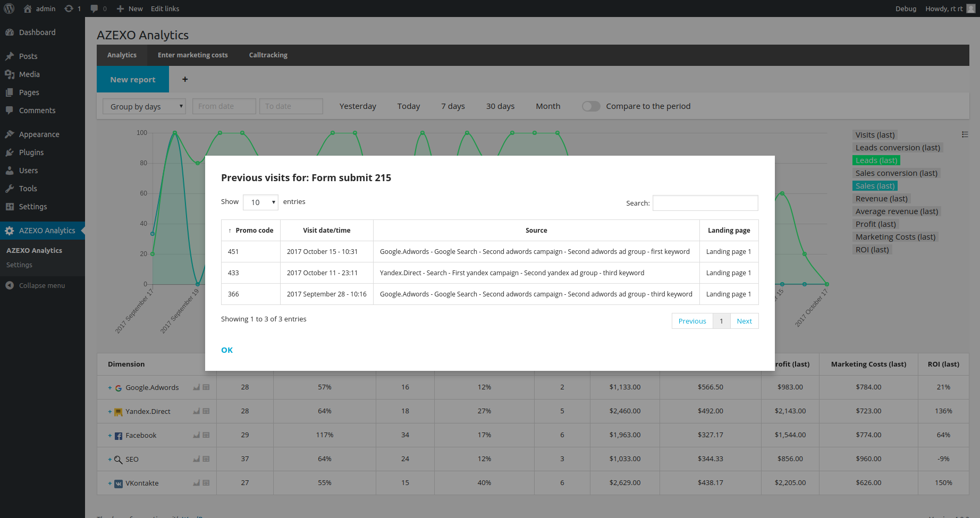Click the table icon in Yandex.Direct row

(206, 411)
